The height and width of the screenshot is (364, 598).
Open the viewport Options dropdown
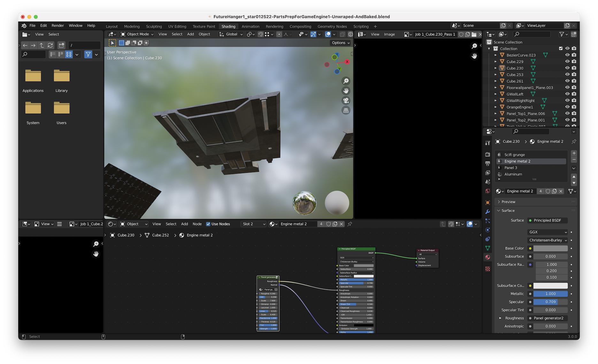[x=341, y=43]
